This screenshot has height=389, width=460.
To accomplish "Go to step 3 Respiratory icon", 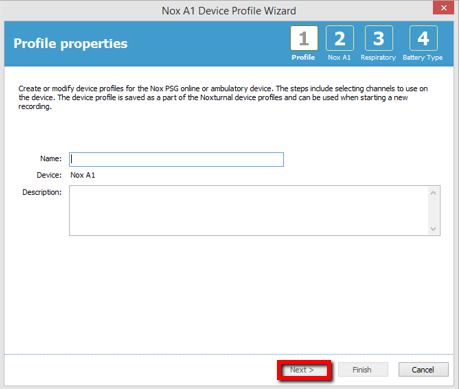I will tap(379, 38).
